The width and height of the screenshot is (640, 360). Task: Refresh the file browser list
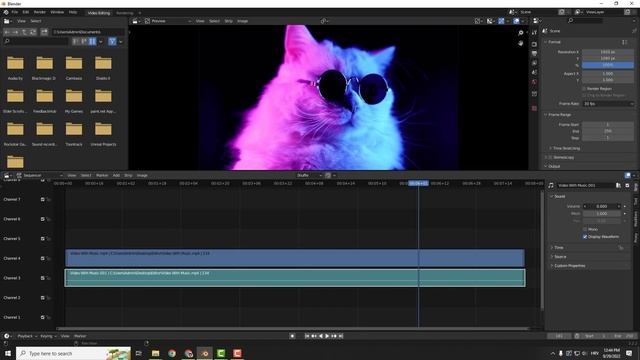coord(33,32)
